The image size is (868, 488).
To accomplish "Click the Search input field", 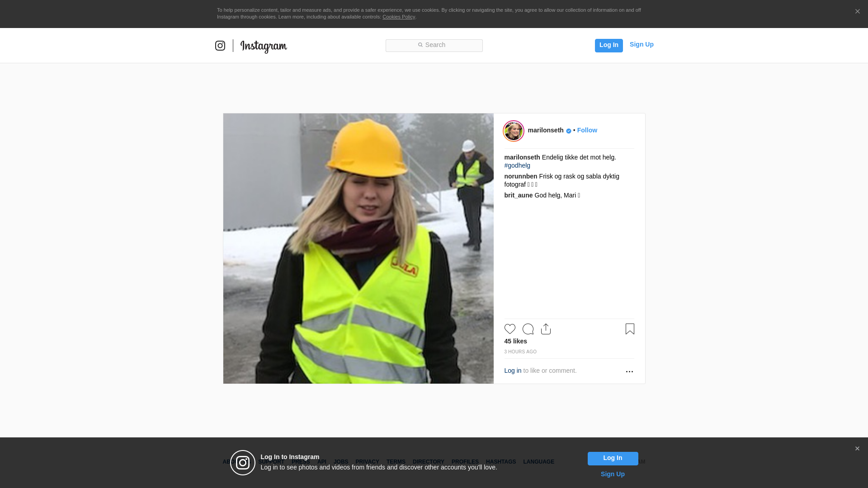I will pos(434,45).
